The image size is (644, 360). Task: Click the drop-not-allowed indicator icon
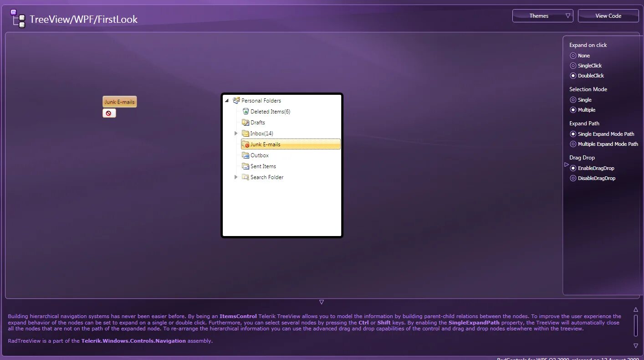109,113
